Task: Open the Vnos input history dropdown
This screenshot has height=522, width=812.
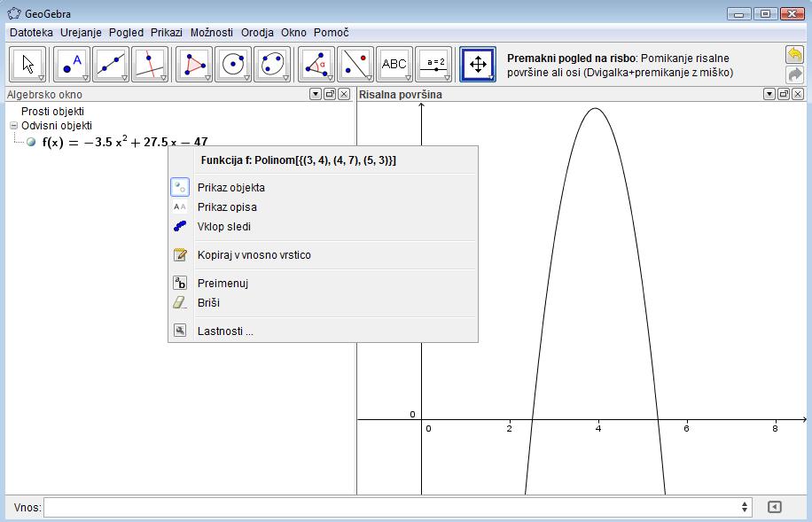Action: click(745, 507)
